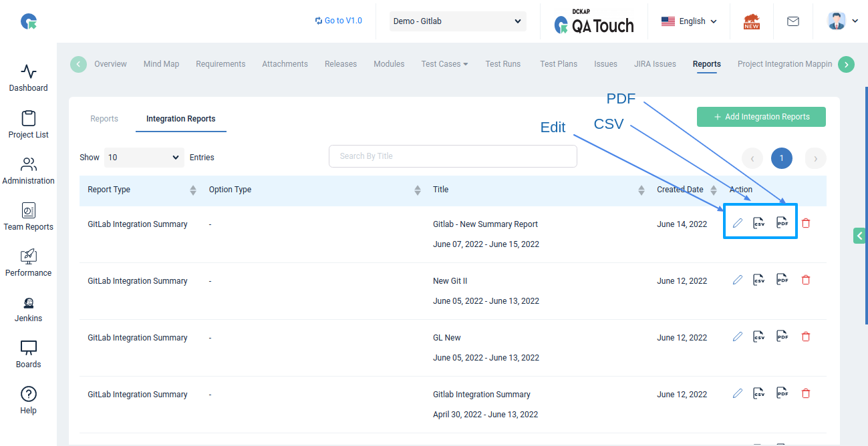Delete the New Git II report
The image size is (868, 446).
pos(806,280)
